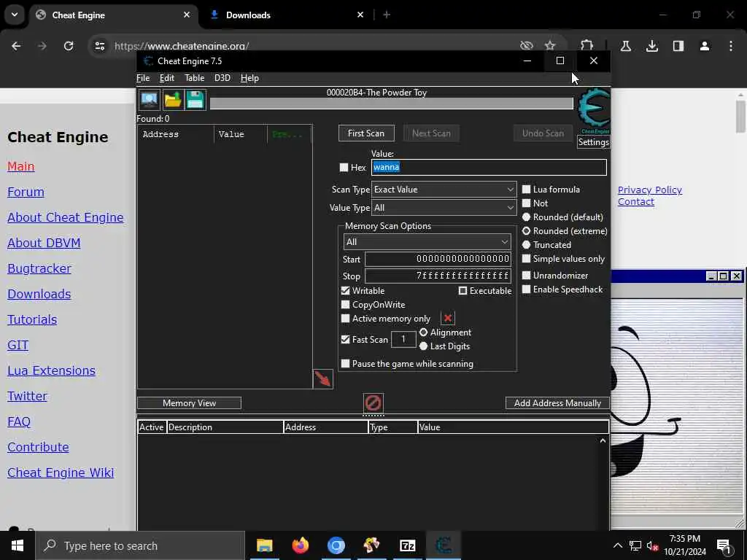This screenshot has height=560, width=747.
Task: Open the Edit menu
Action: [167, 77]
